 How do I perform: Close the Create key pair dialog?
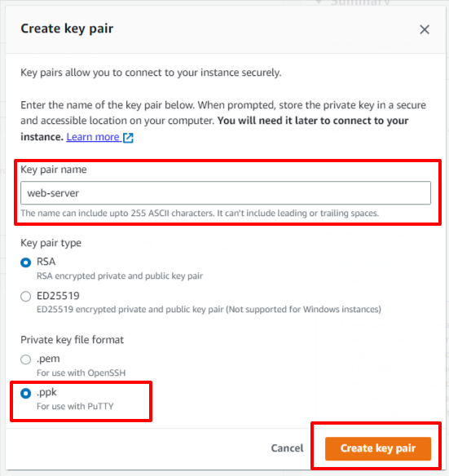[x=424, y=29]
